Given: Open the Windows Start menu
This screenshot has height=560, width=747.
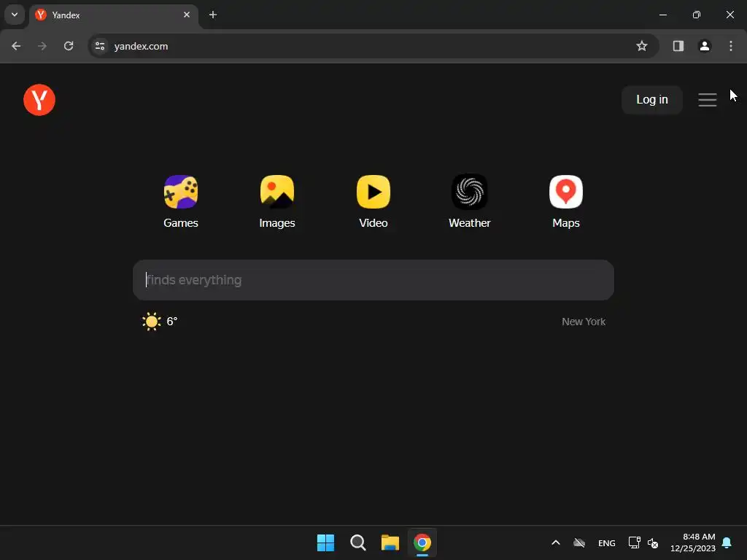Looking at the screenshot, I should (325, 542).
